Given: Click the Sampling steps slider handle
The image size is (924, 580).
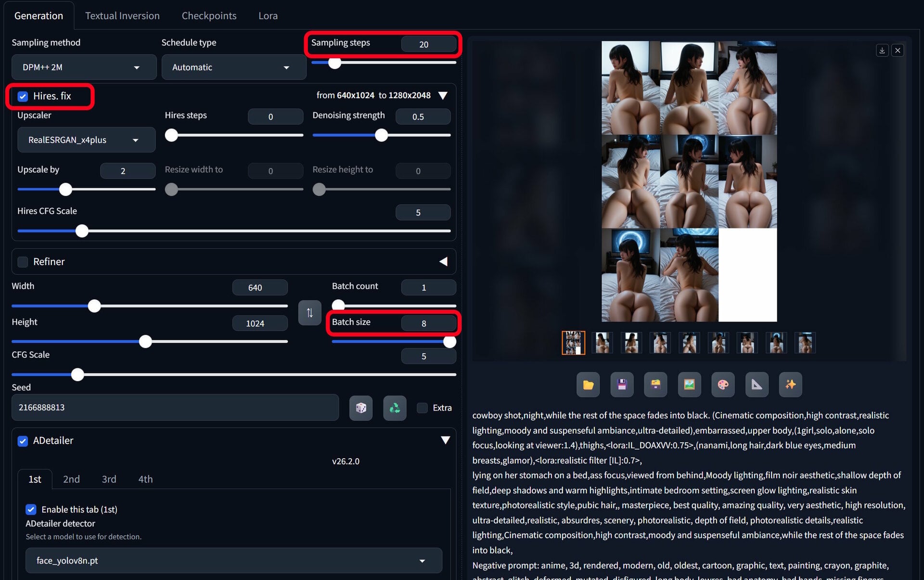Looking at the screenshot, I should pyautogui.click(x=334, y=63).
